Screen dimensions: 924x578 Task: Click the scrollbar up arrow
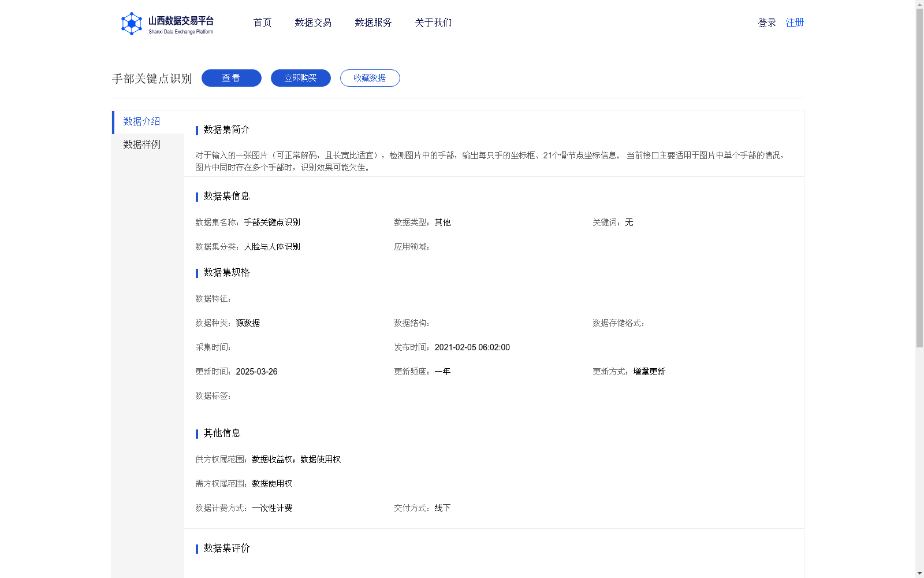coord(919,4)
